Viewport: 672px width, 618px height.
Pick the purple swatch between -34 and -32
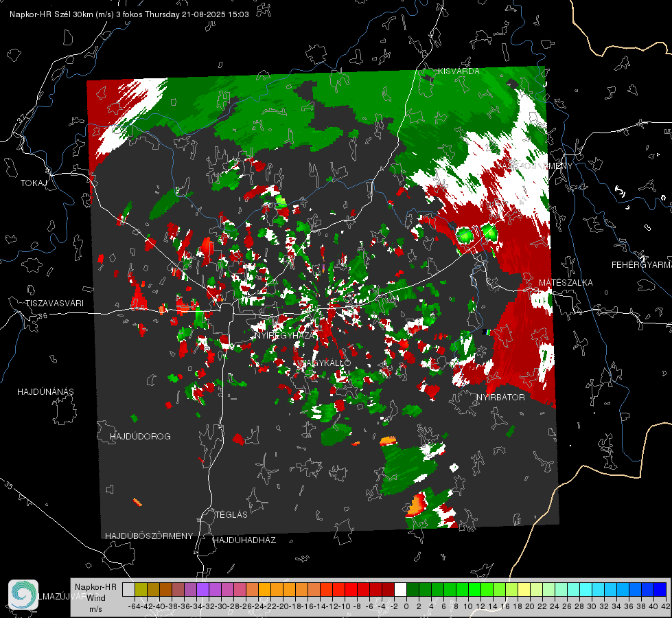tap(202, 589)
